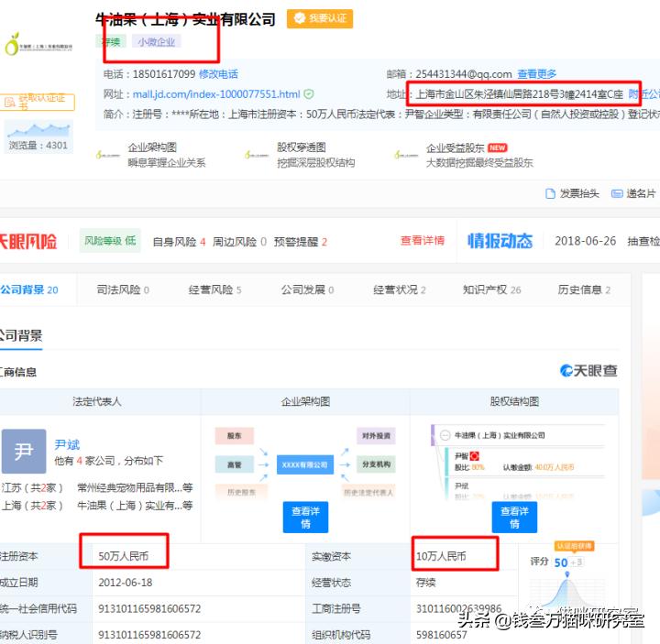Click the 尹 avatar tile
The height and width of the screenshot is (644, 660).
coord(24,452)
